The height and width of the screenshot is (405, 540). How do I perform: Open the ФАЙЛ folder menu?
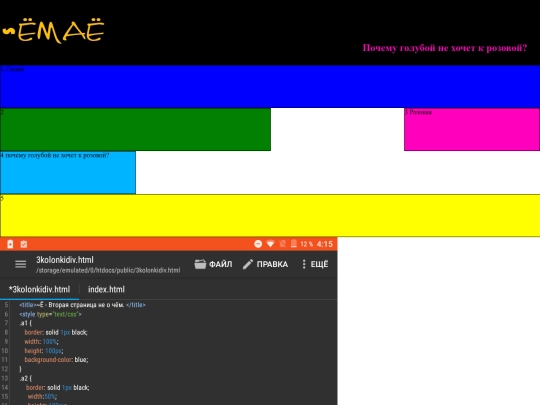tap(213, 264)
